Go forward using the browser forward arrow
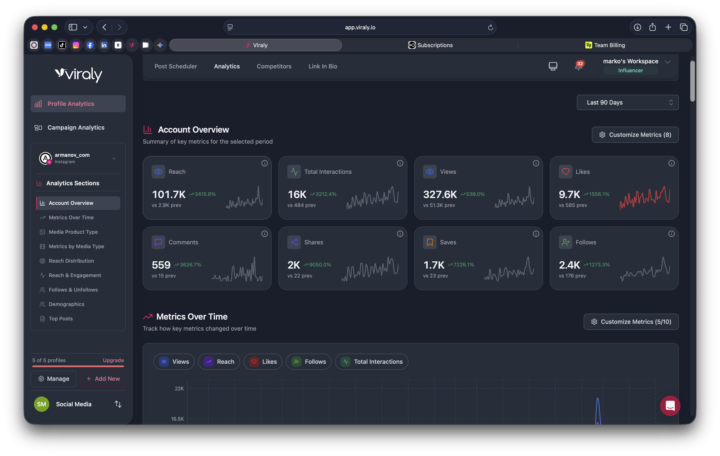The width and height of the screenshot is (720, 456). point(119,27)
